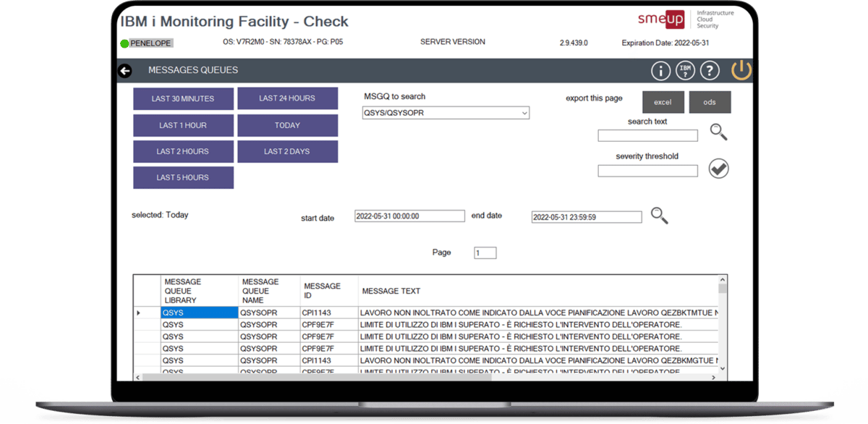Viewport: 868px width, 424px height.
Task: Open the question mark help icon
Action: coord(711,70)
